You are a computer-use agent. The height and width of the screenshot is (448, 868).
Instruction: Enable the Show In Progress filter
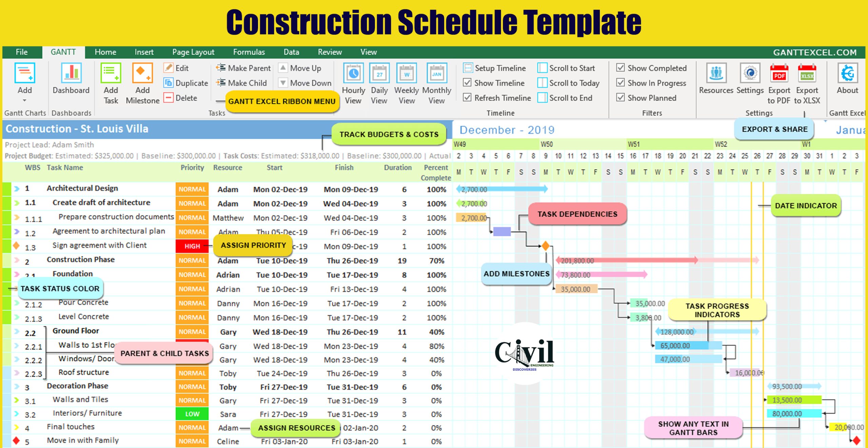[x=622, y=84]
